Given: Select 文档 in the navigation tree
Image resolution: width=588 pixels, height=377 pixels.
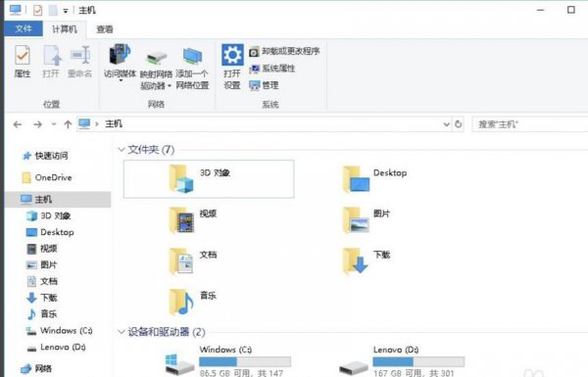Looking at the screenshot, I should pos(41,281).
